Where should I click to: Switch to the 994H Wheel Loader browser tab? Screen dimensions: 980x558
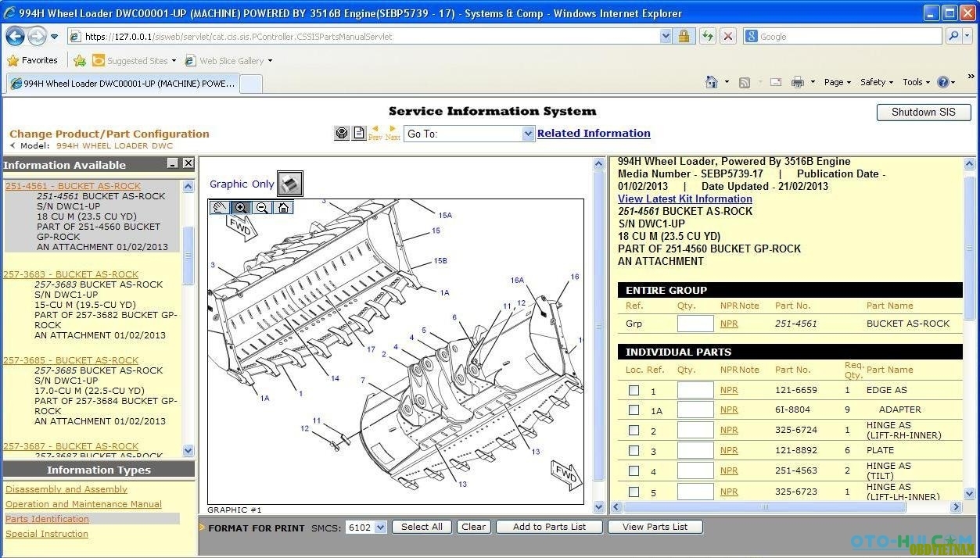tap(121, 84)
